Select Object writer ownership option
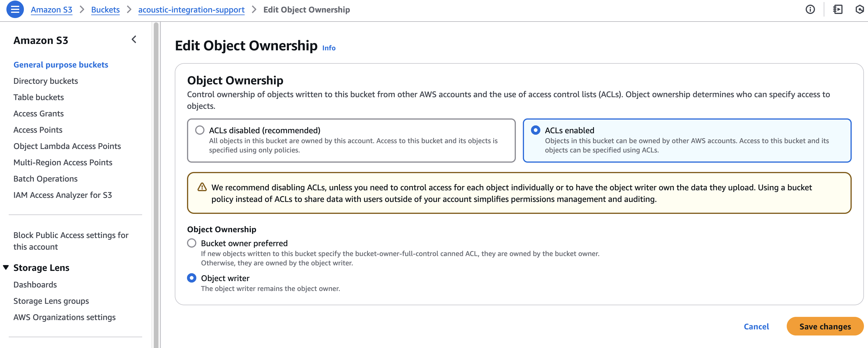This screenshot has width=868, height=348. pyautogui.click(x=192, y=278)
